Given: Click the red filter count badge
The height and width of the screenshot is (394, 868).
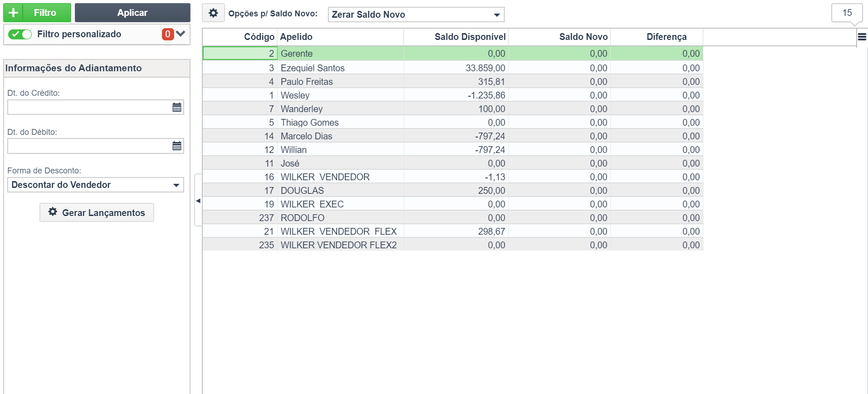Looking at the screenshot, I should click(x=168, y=34).
